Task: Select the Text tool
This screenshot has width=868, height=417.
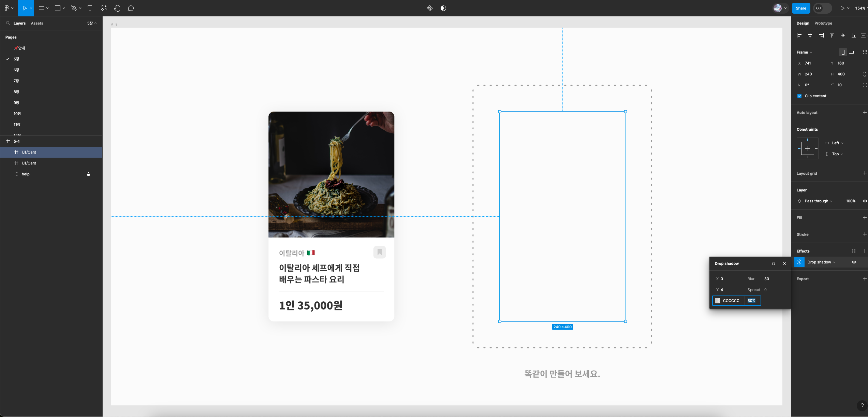Action: (x=90, y=8)
